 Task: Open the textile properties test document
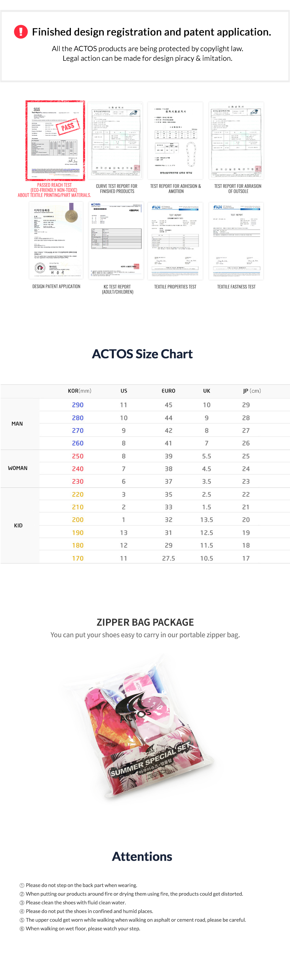(x=175, y=240)
